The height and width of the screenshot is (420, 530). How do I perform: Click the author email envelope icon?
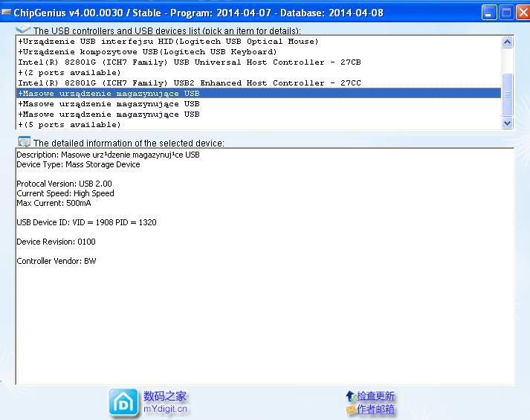(351, 410)
